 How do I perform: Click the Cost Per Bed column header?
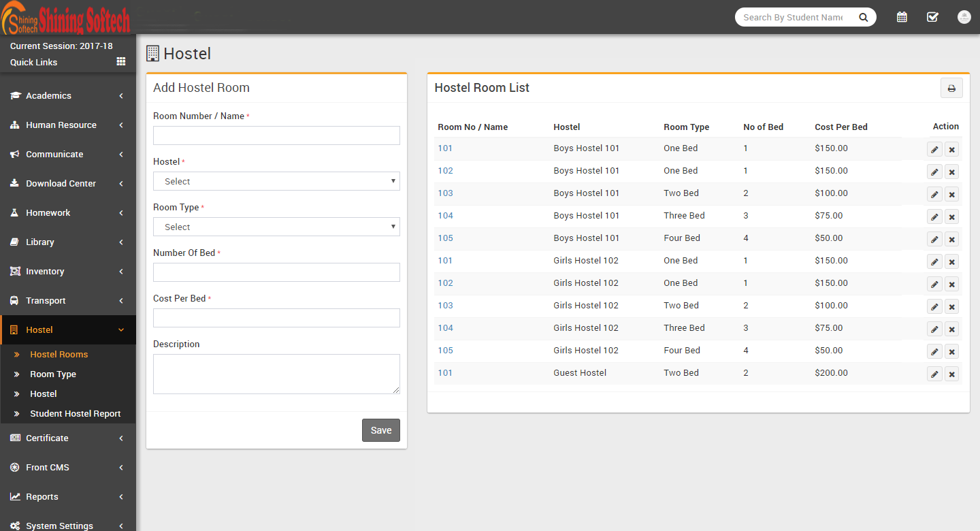point(841,127)
